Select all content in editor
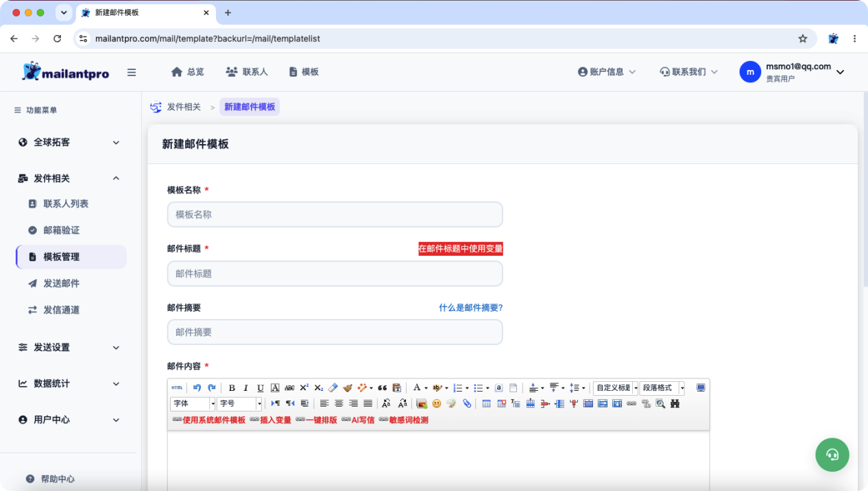Image resolution: width=868 pixels, height=491 pixels. click(498, 387)
